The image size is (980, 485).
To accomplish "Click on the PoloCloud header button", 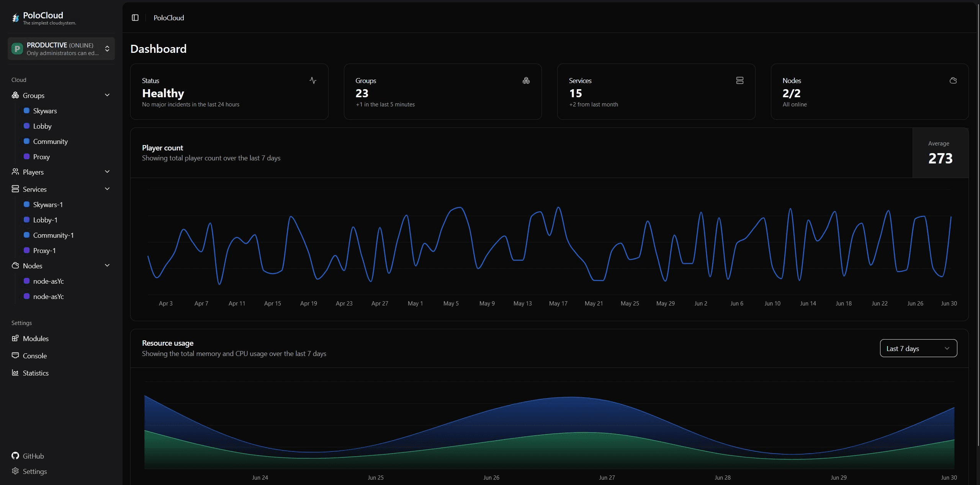I will (x=169, y=17).
